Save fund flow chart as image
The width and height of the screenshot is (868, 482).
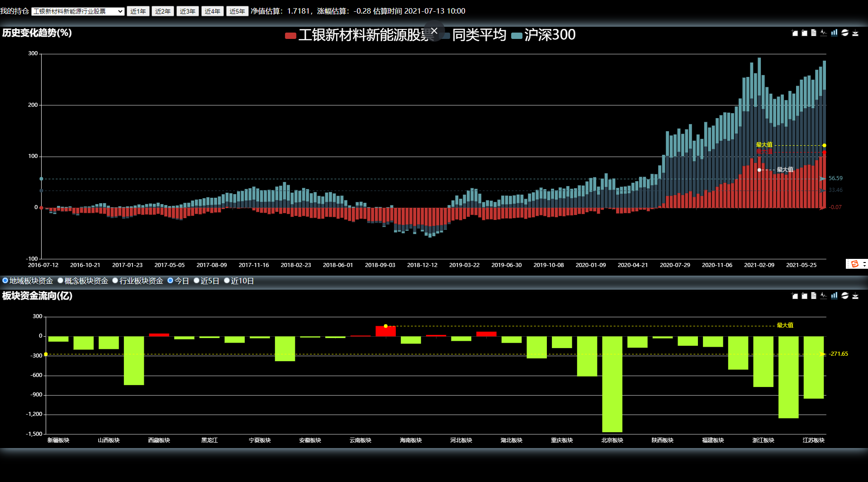coord(855,296)
